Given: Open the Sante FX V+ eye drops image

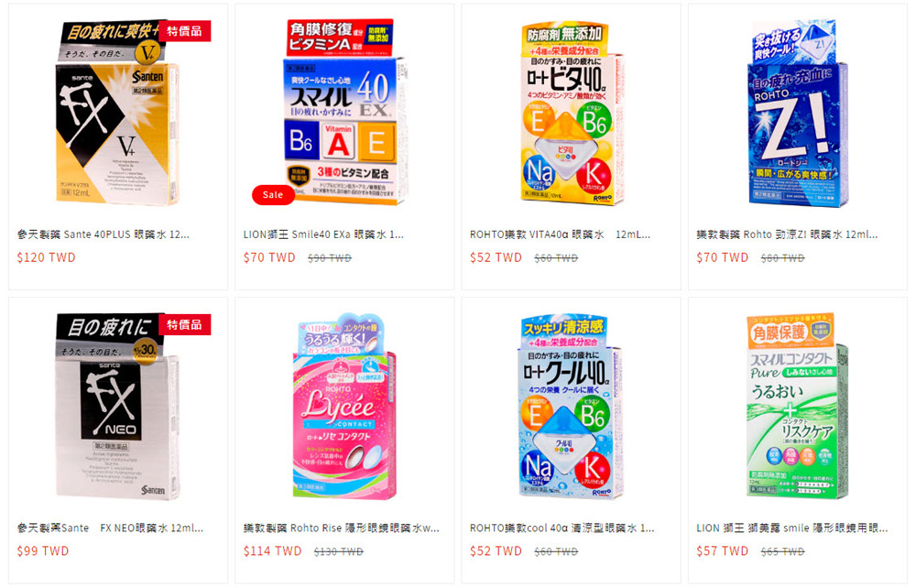Looking at the screenshot, I should pyautogui.click(x=118, y=112).
